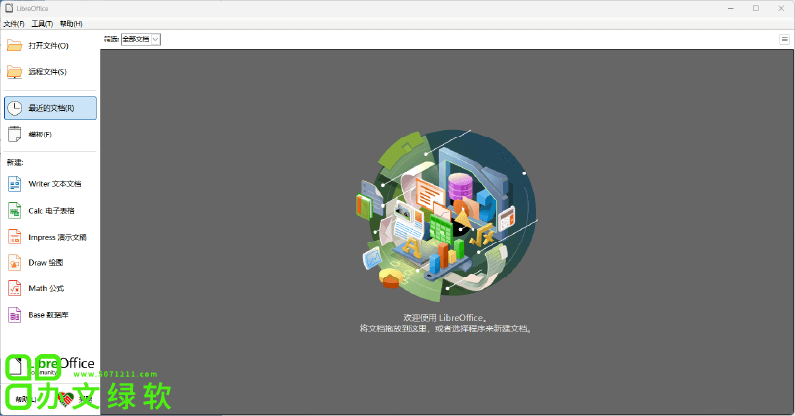Create a new Calc 电子表格
The height and width of the screenshot is (416, 795).
(50, 211)
